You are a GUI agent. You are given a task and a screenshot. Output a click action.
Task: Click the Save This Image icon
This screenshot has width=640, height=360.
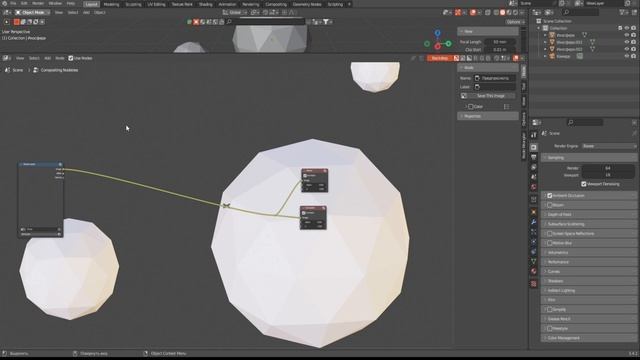pos(464,96)
